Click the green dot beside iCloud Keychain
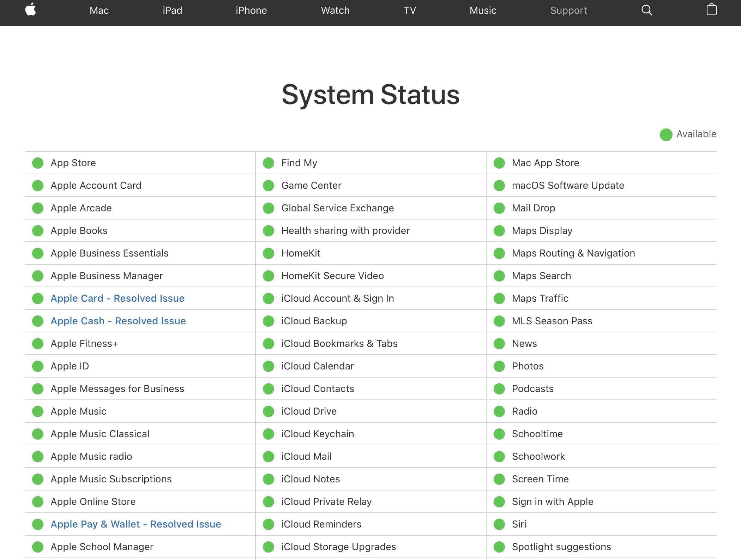Image resolution: width=741 pixels, height=560 pixels. [269, 434]
